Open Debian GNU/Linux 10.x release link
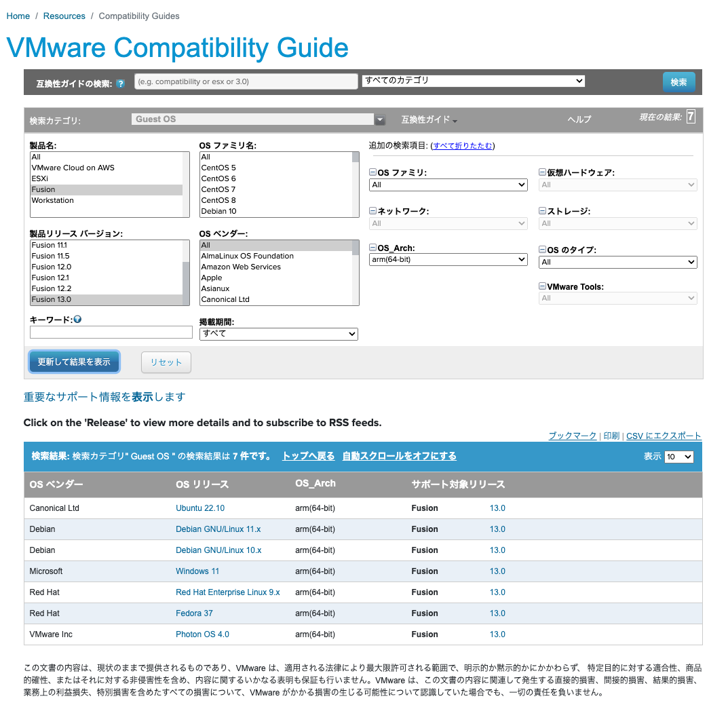 click(x=218, y=550)
